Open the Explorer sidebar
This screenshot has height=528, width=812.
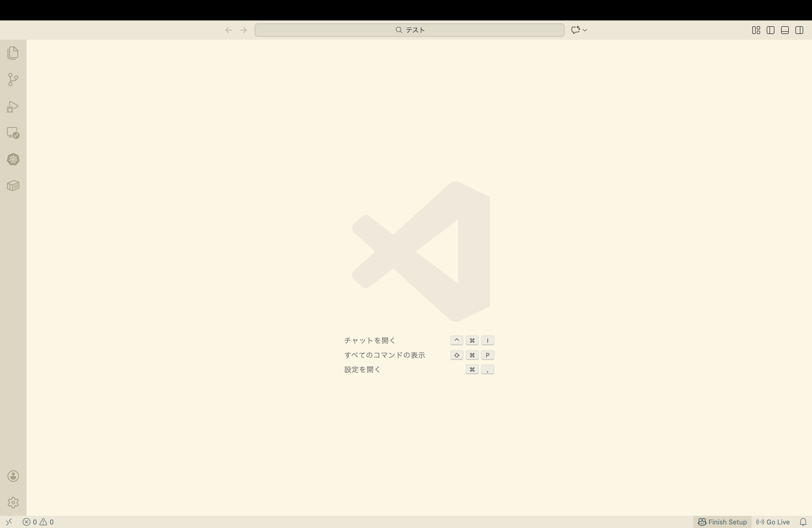(x=13, y=53)
